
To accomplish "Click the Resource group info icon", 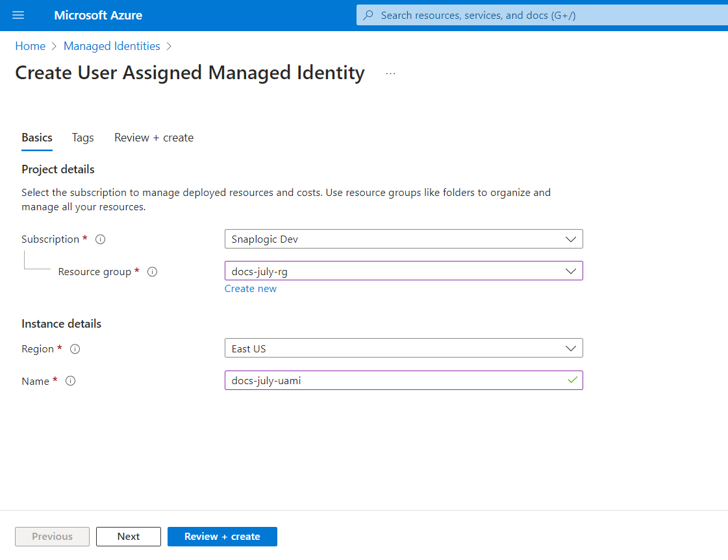I will point(152,272).
